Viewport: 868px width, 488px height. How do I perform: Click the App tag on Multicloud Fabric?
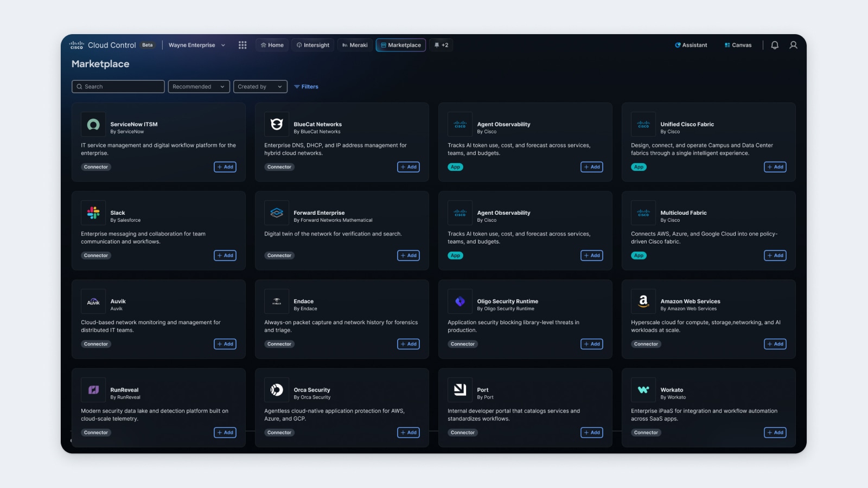639,255
